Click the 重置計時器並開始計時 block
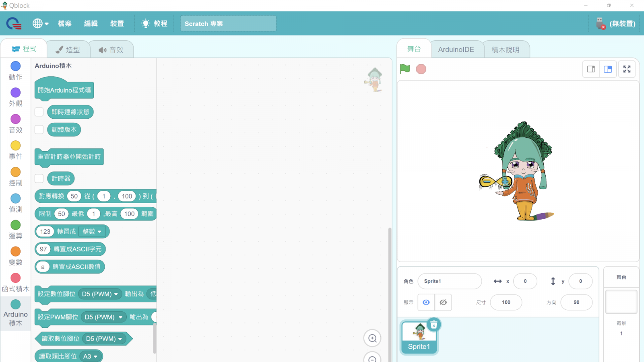644x362 pixels. point(69,157)
